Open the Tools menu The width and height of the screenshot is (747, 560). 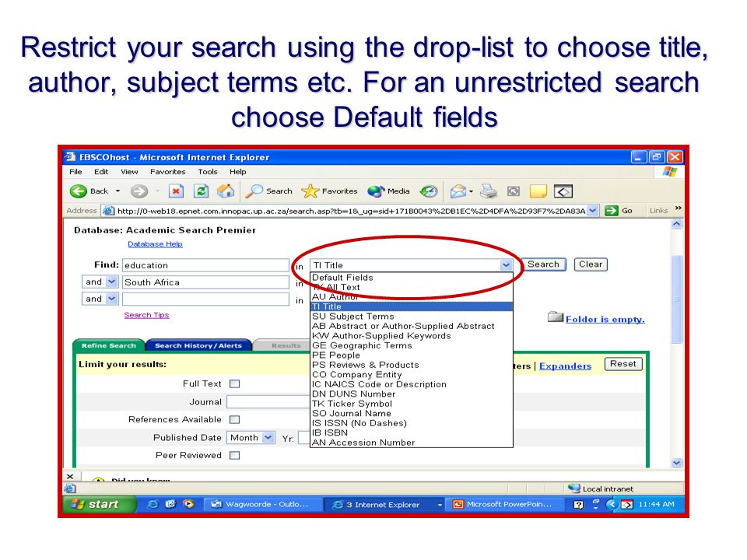208,172
